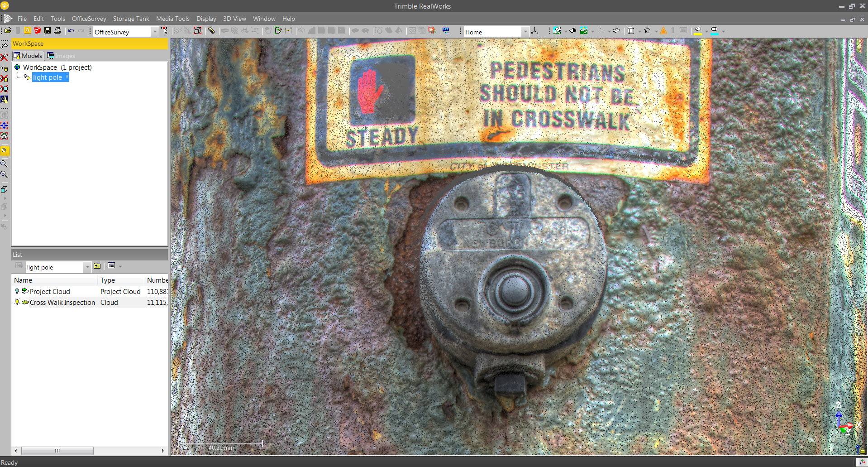Select the light pole project tree item
This screenshot has width=868, height=467.
(48, 77)
